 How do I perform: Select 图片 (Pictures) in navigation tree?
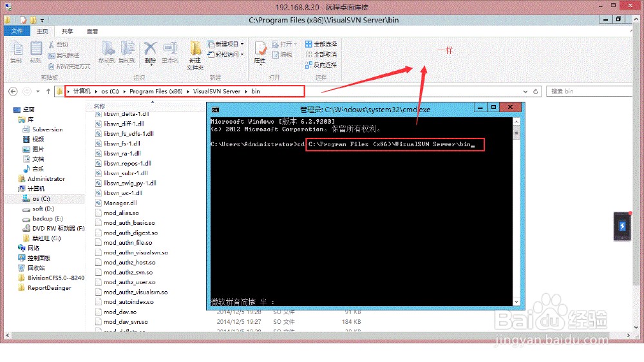pyautogui.click(x=33, y=149)
